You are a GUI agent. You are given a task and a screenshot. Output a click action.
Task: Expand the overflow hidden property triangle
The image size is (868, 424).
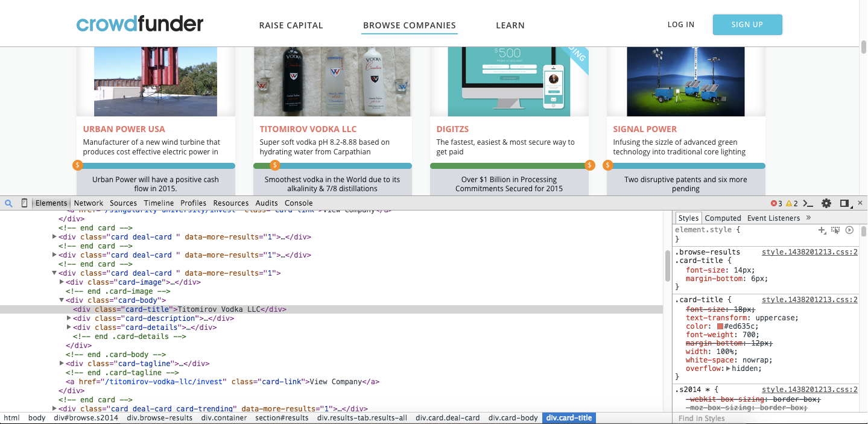tap(727, 369)
